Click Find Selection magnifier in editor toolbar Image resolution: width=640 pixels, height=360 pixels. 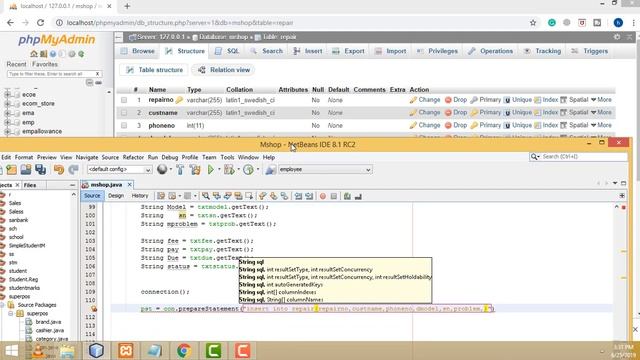coord(206,196)
